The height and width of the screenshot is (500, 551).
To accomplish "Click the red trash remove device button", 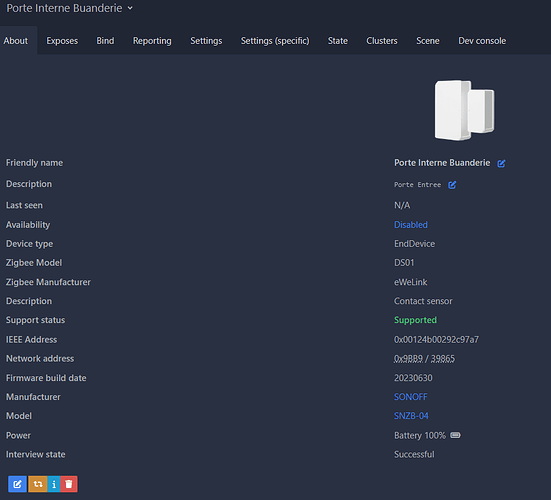I will click(69, 484).
